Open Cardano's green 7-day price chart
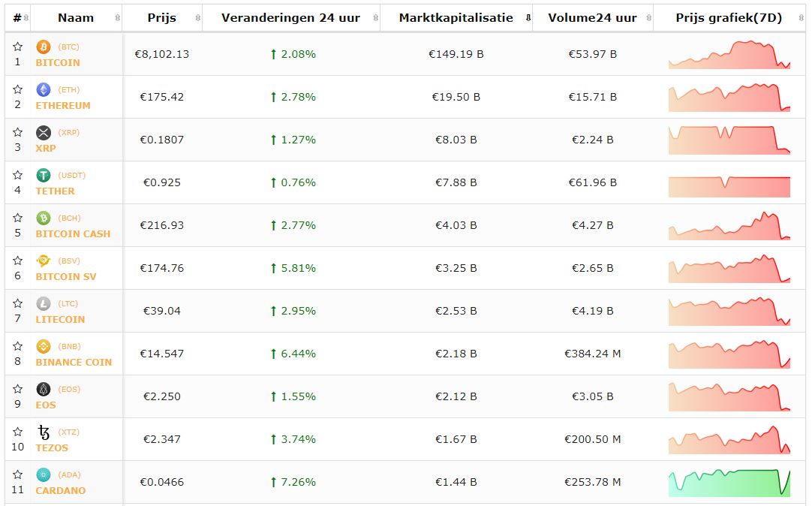This screenshot has height=506, width=812. tap(729, 483)
